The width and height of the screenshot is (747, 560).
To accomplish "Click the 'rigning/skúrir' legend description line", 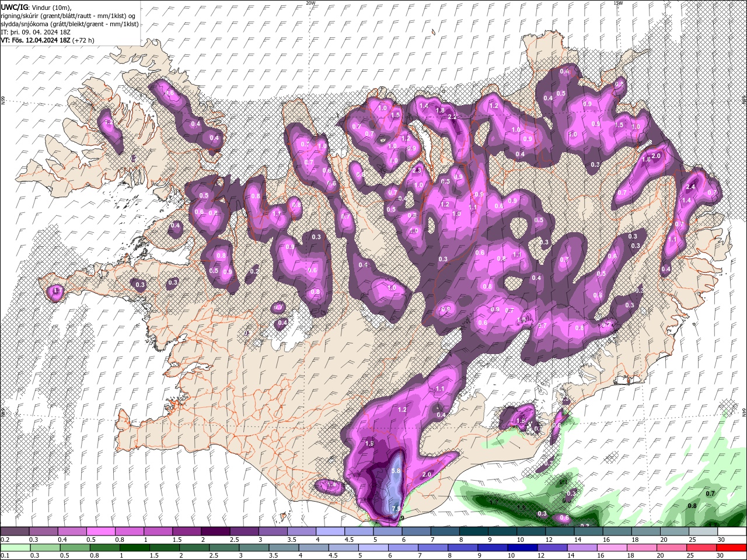I will pos(69,15).
